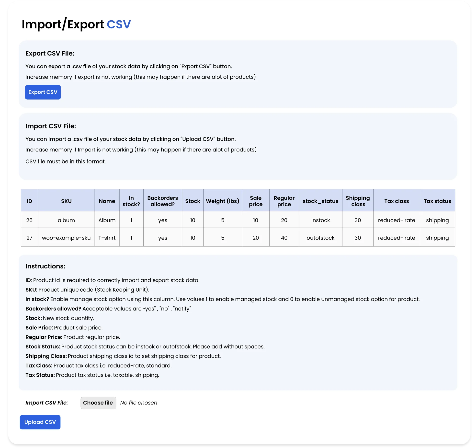Click the Shipping class column header
476x448 pixels.
pyautogui.click(x=358, y=201)
